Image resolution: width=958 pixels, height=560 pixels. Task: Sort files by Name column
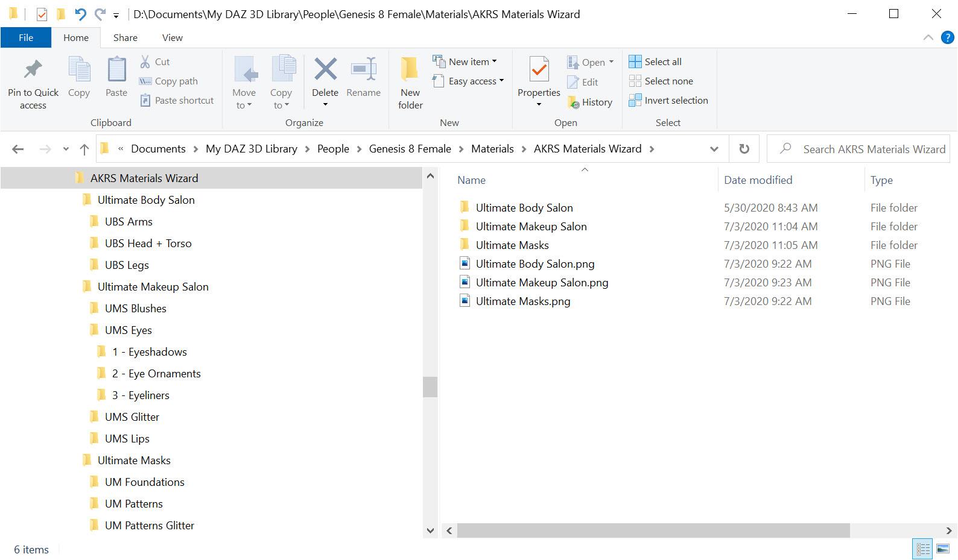click(x=472, y=180)
